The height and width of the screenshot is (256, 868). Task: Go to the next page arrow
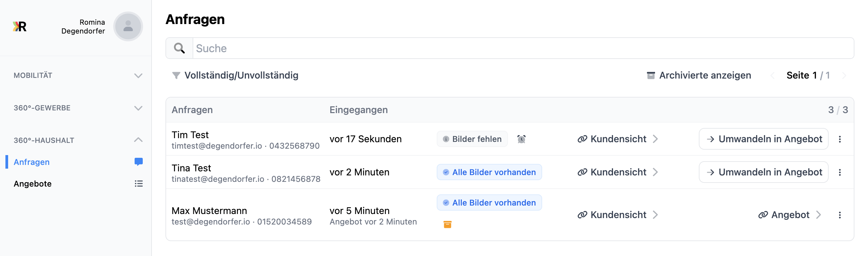844,76
